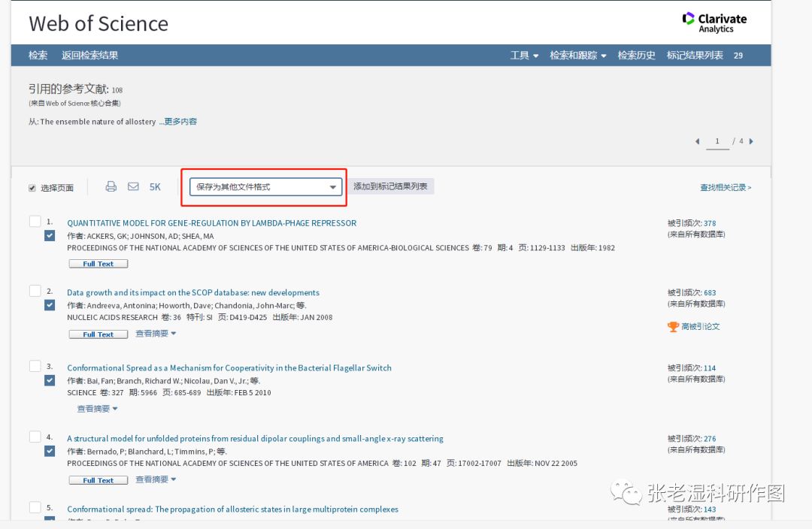The image size is (812, 529).
Task: Open structural model for unfolded proteins title
Action: (256, 438)
